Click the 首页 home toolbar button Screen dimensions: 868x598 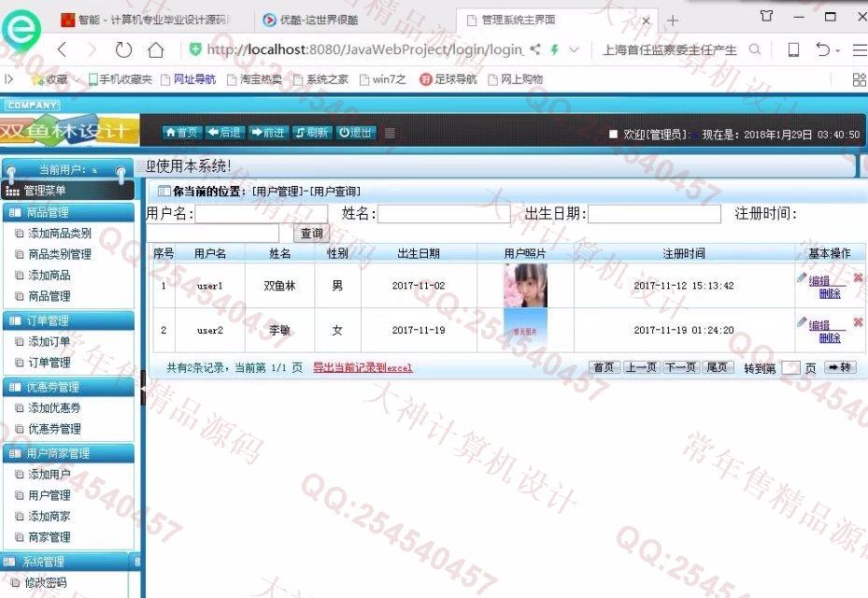(x=182, y=133)
